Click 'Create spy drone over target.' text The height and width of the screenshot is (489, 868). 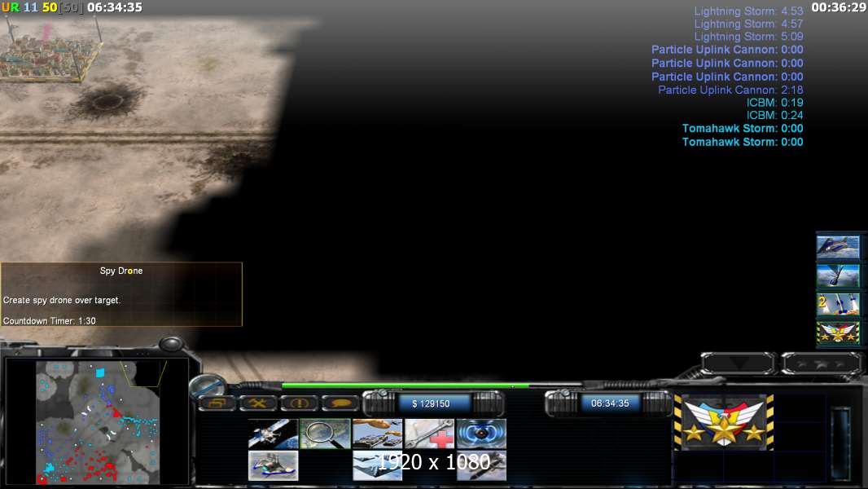[x=61, y=300]
